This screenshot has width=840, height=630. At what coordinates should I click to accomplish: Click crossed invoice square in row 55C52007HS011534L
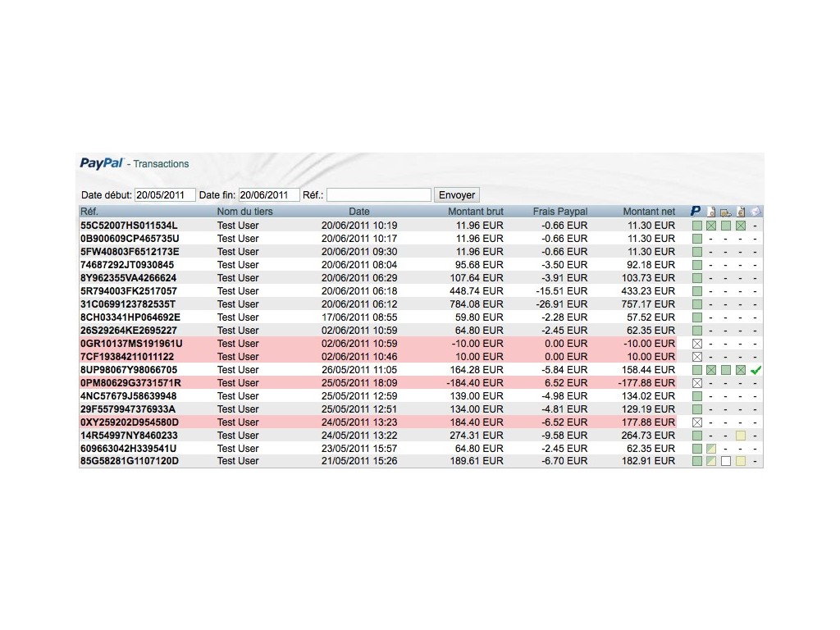(x=741, y=226)
